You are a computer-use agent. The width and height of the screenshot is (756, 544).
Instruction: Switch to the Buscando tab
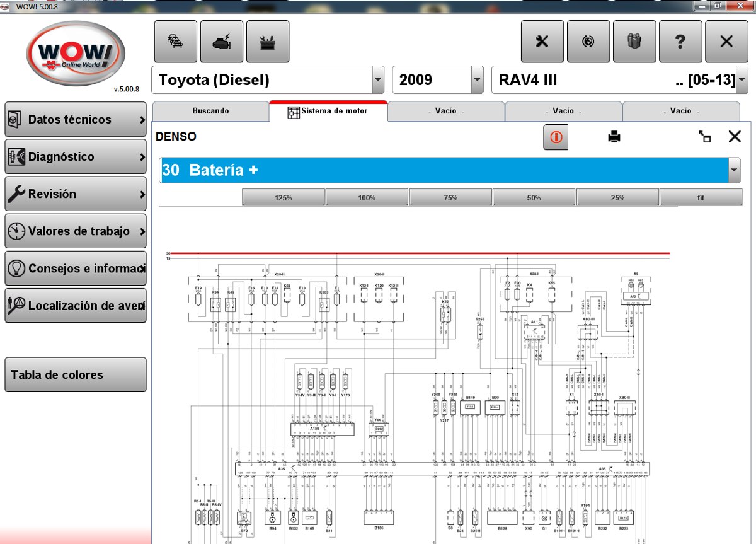(x=211, y=111)
